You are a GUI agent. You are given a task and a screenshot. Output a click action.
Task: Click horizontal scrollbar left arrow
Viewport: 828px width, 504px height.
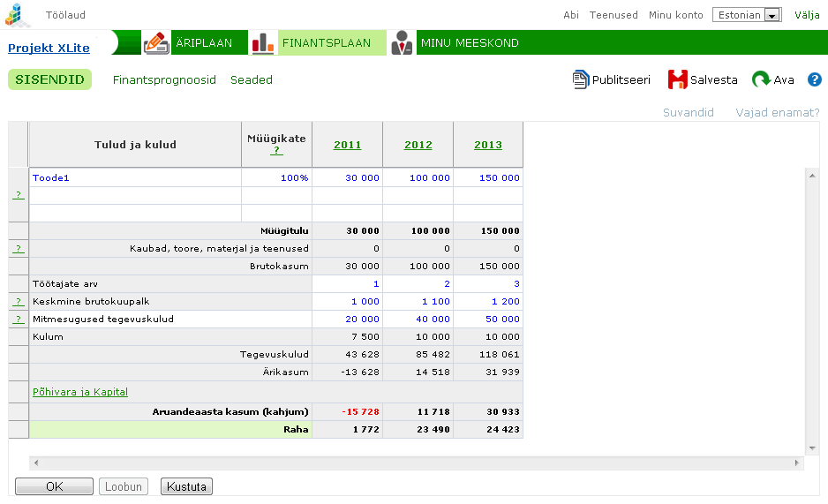36,463
